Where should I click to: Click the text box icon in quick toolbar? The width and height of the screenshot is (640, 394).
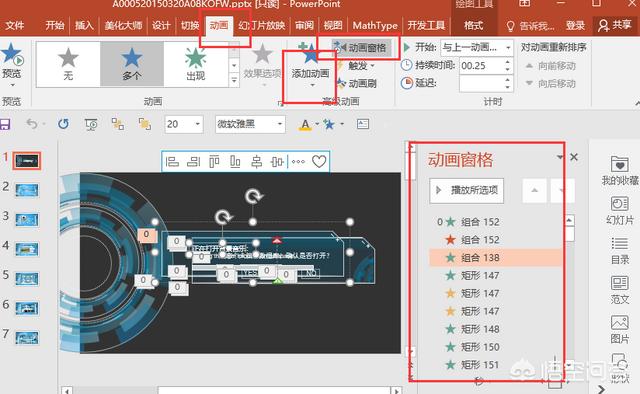(363, 124)
